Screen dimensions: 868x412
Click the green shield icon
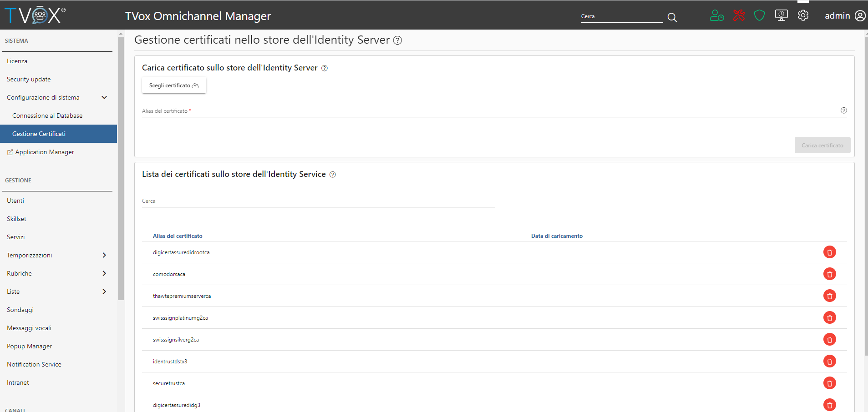pyautogui.click(x=759, y=15)
